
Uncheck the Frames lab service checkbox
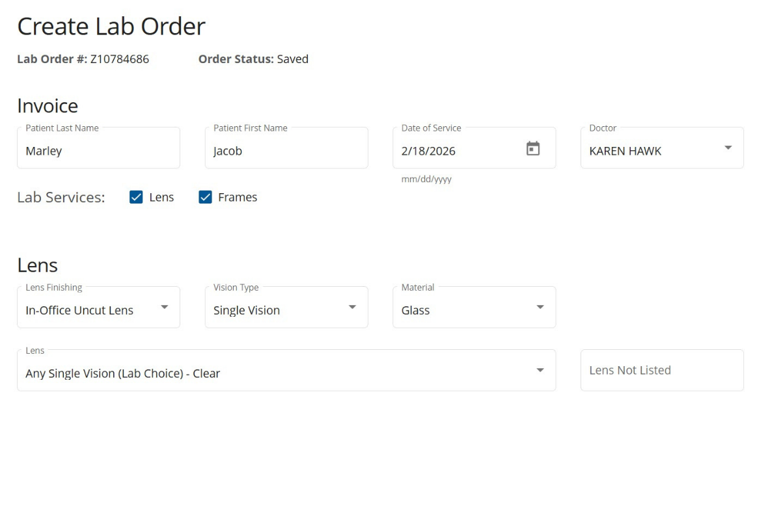[205, 197]
